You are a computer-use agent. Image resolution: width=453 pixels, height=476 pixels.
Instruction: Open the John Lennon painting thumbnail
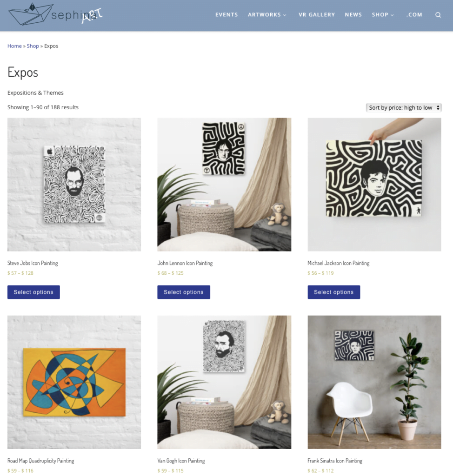tap(224, 185)
